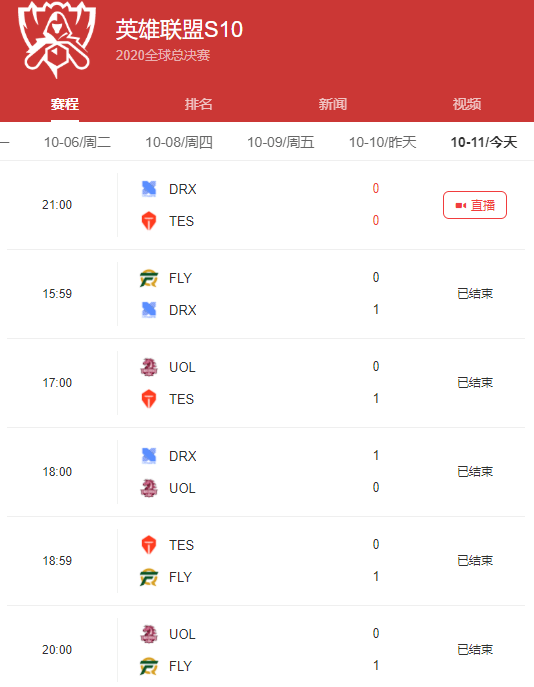The width and height of the screenshot is (534, 687).
Task: Click TES logo in the 21:00 match
Action: click(149, 221)
